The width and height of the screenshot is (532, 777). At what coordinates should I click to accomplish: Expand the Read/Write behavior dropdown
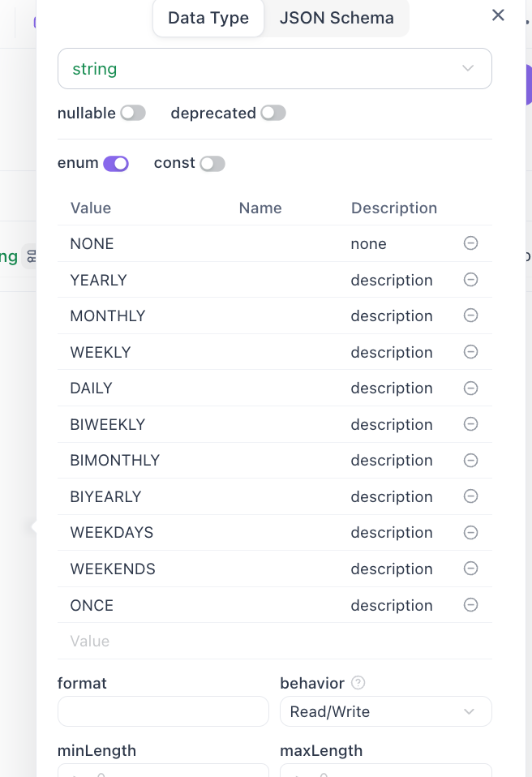click(385, 711)
